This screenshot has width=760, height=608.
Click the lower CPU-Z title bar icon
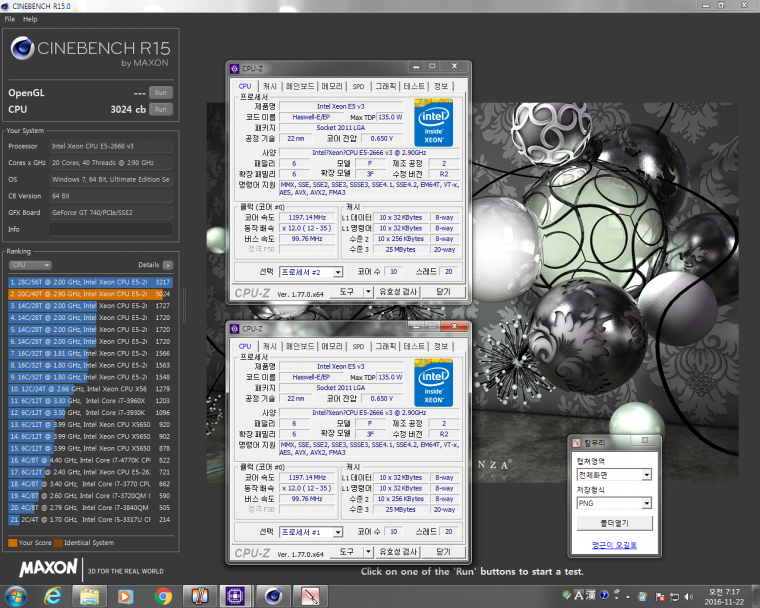(x=235, y=329)
